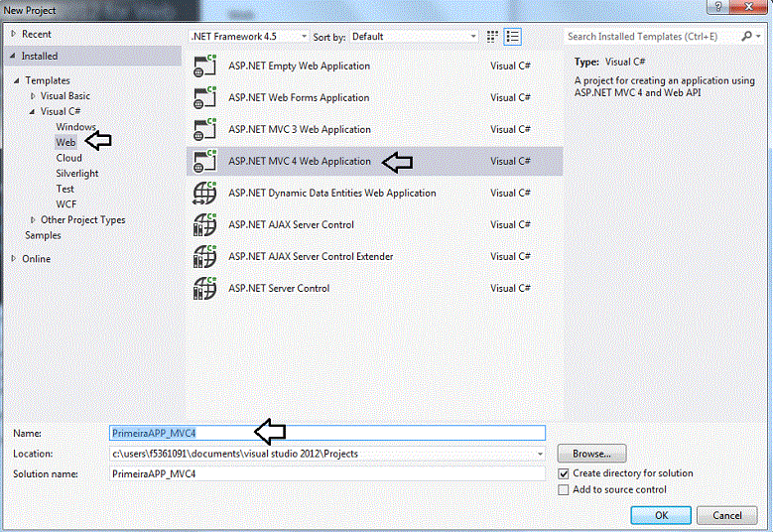Click the Online label

pos(36,258)
